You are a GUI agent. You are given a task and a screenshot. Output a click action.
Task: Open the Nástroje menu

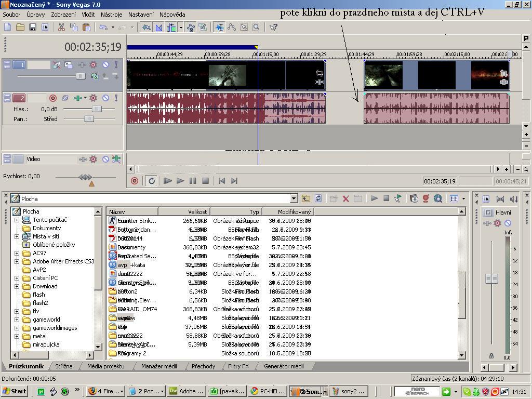(111, 15)
